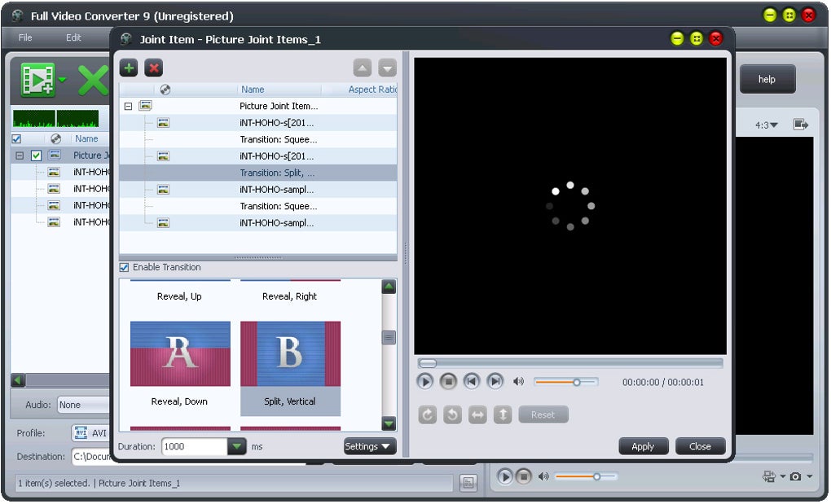The width and height of the screenshot is (831, 504).
Task: Flip picture vertically icon
Action: coord(503,414)
